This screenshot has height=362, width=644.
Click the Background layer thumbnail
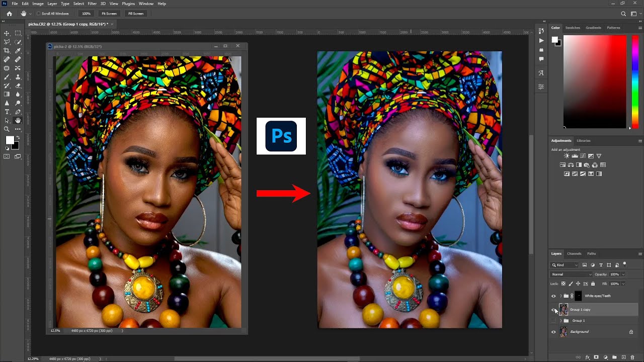563,332
